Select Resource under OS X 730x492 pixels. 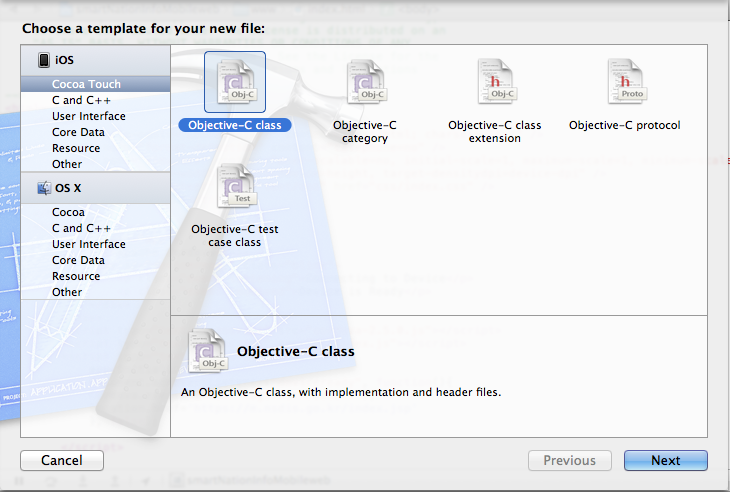[95, 276]
